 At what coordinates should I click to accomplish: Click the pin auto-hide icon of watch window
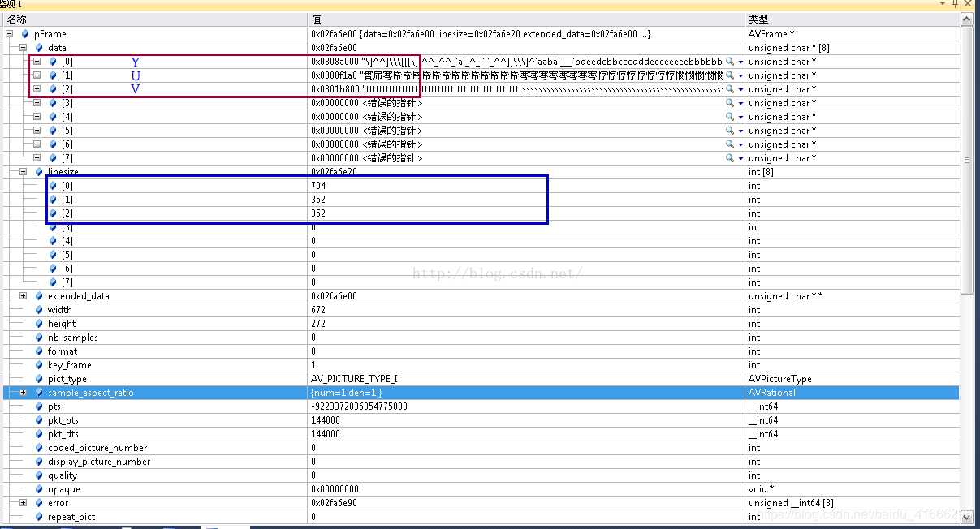(x=955, y=4)
